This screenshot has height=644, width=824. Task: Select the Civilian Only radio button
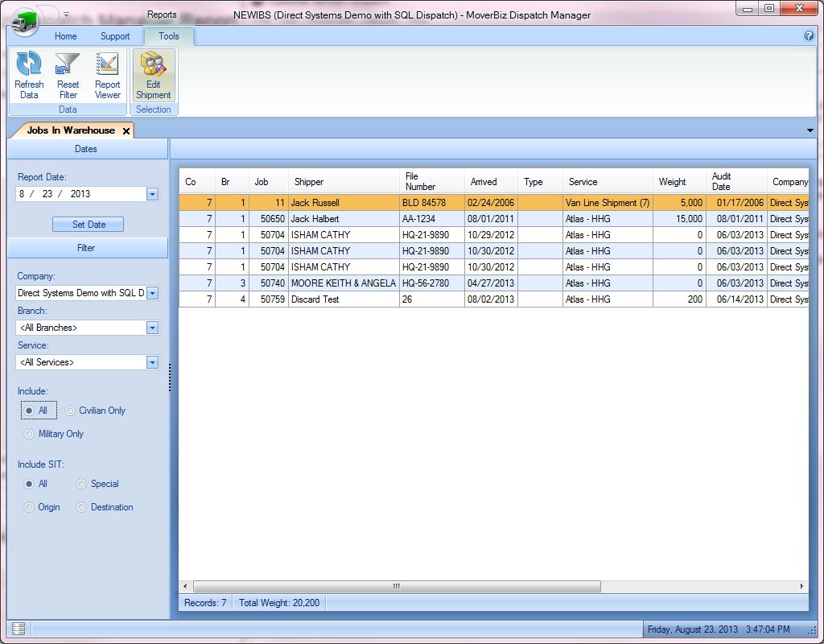tap(70, 411)
